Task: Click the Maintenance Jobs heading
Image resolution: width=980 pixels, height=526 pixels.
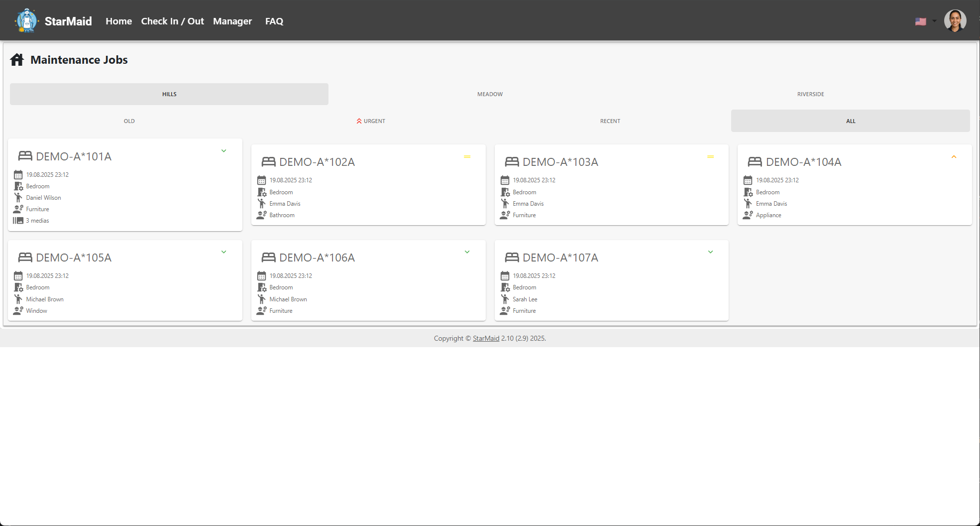Action: pyautogui.click(x=79, y=60)
